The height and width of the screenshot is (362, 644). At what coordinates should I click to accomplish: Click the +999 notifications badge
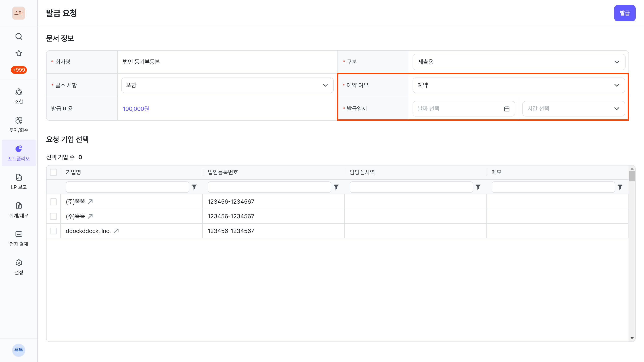[19, 70]
